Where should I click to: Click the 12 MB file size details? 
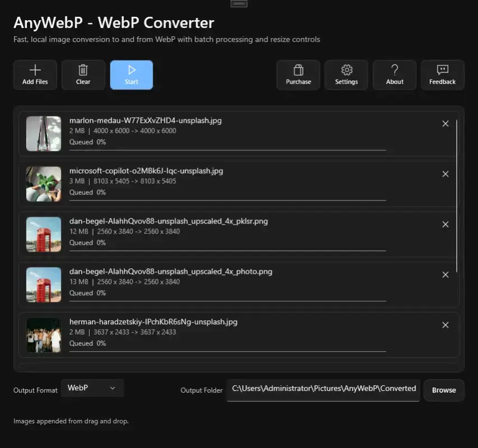point(124,231)
